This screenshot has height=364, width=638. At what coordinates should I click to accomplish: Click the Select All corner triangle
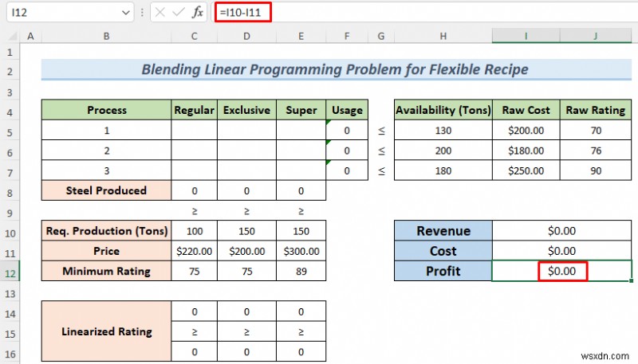(x=13, y=37)
